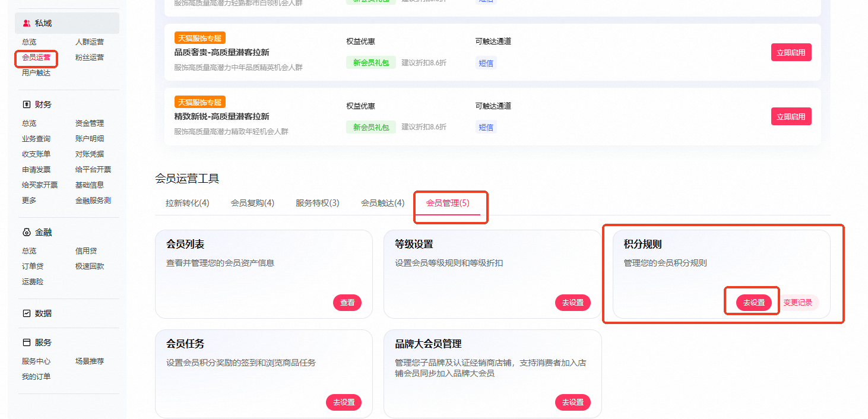868x419 pixels.
Task: Open 用户触达 in the sidebar
Action: point(36,73)
